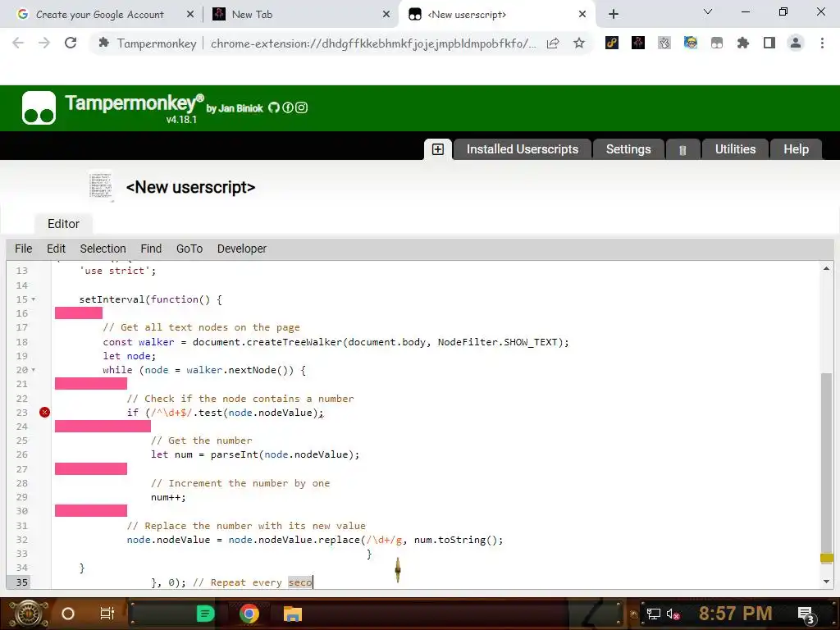Click the editor vertical scrollbar thumb

point(827,463)
